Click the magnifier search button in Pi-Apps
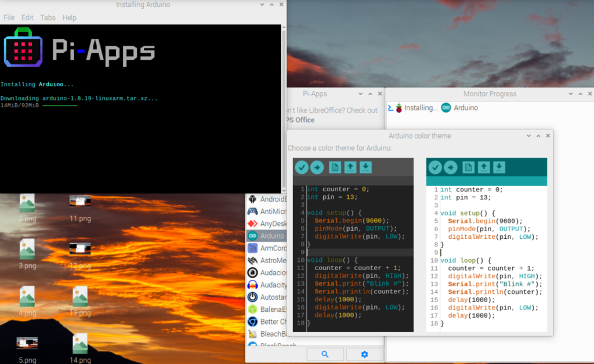Screen dimensions: 594x364 click(x=325, y=354)
